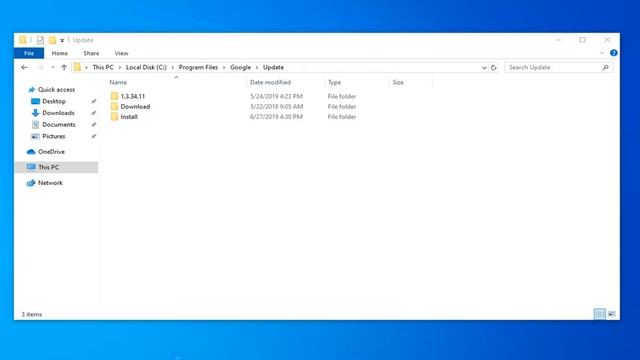Switch to the Home ribbon tab
This screenshot has width=640, height=360.
[x=60, y=53]
